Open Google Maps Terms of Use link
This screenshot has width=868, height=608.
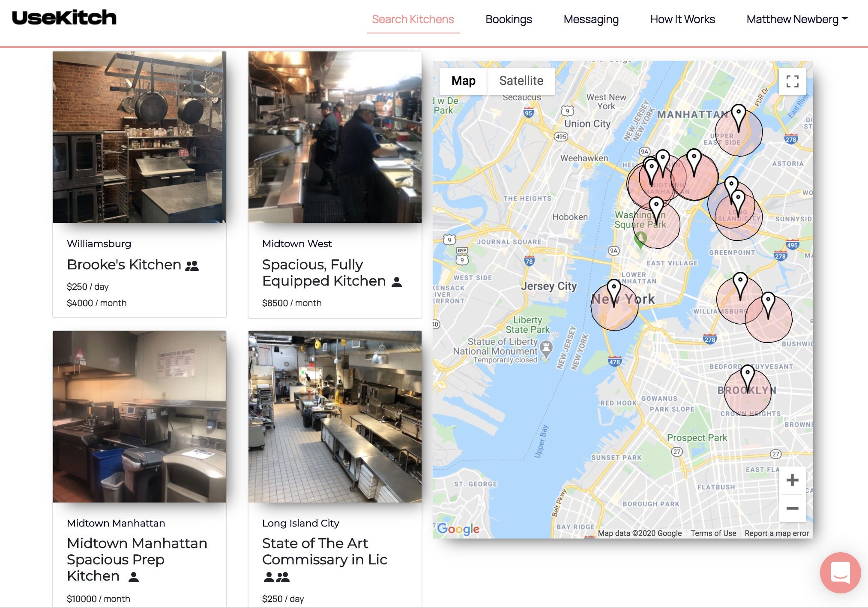[713, 533]
